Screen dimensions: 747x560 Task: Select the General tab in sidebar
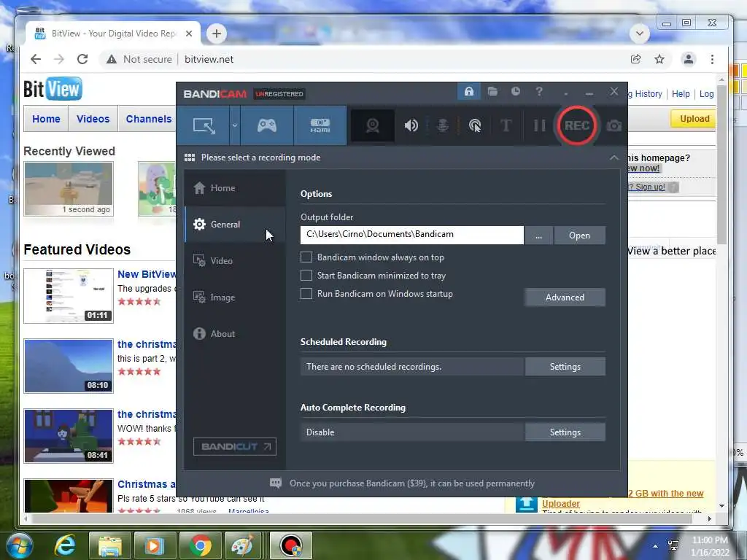[235, 225]
